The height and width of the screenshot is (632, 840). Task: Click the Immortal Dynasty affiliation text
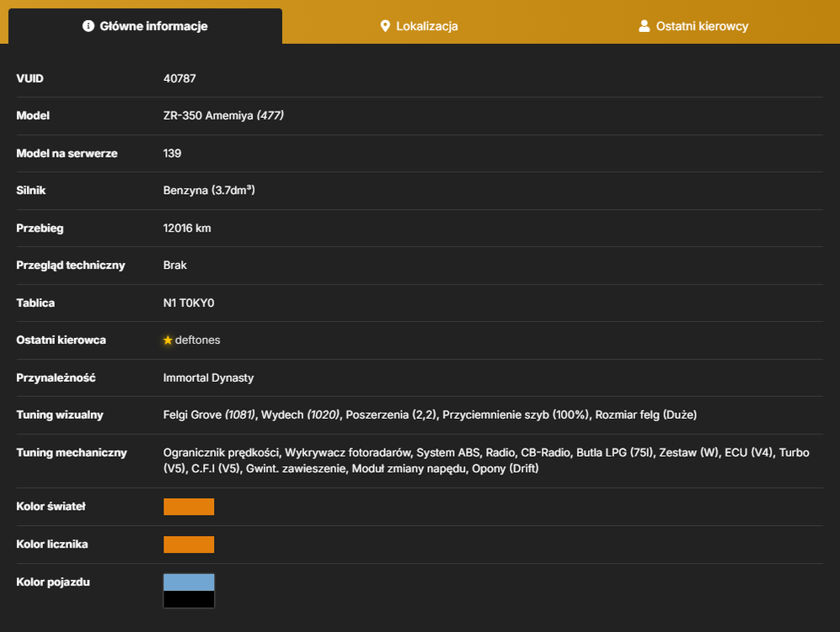click(208, 378)
